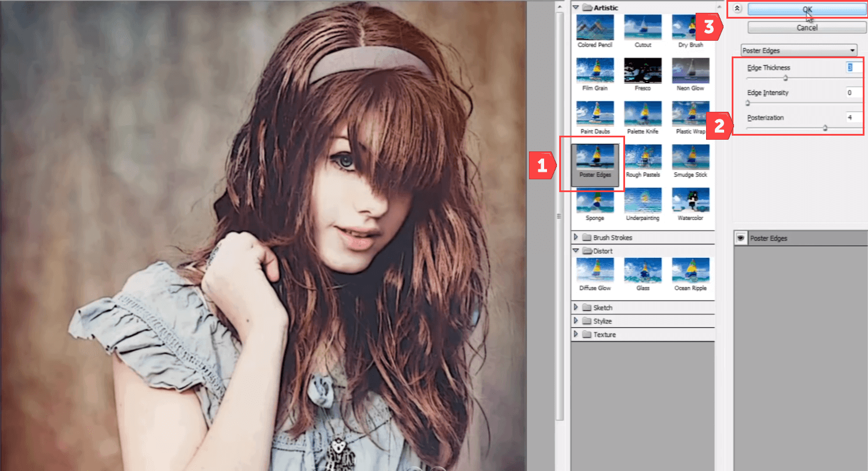The width and height of the screenshot is (868, 471).
Task: Click the Posterization slider handle
Action: (x=825, y=128)
